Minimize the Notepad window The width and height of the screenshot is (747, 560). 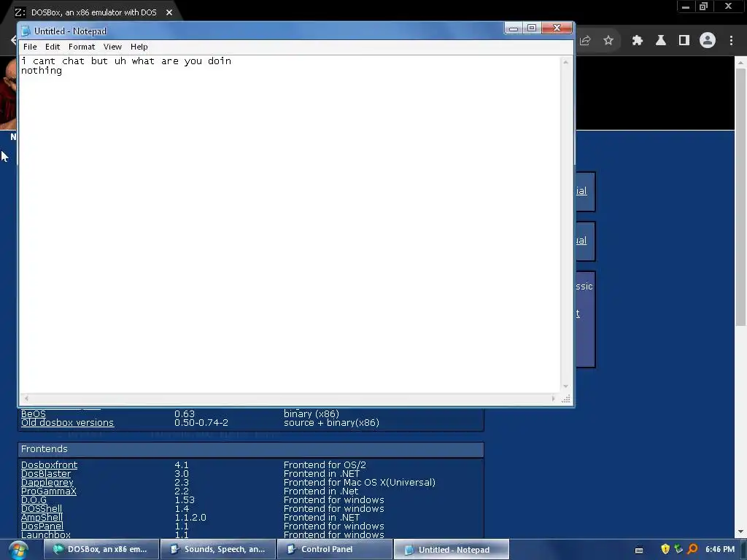[x=513, y=28]
